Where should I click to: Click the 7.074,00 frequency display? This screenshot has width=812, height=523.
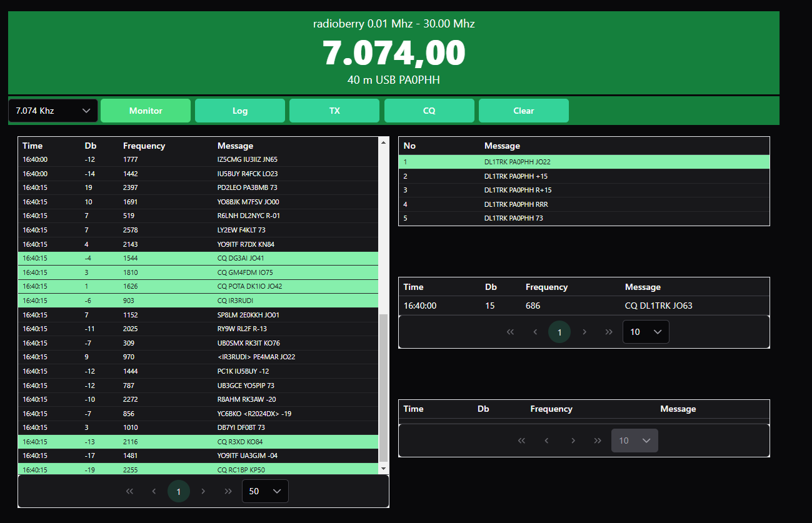(394, 53)
